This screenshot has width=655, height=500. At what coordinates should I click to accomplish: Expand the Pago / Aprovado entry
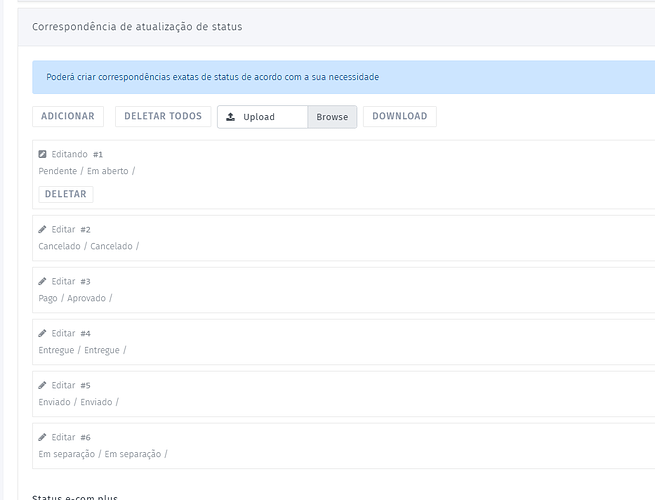75,298
